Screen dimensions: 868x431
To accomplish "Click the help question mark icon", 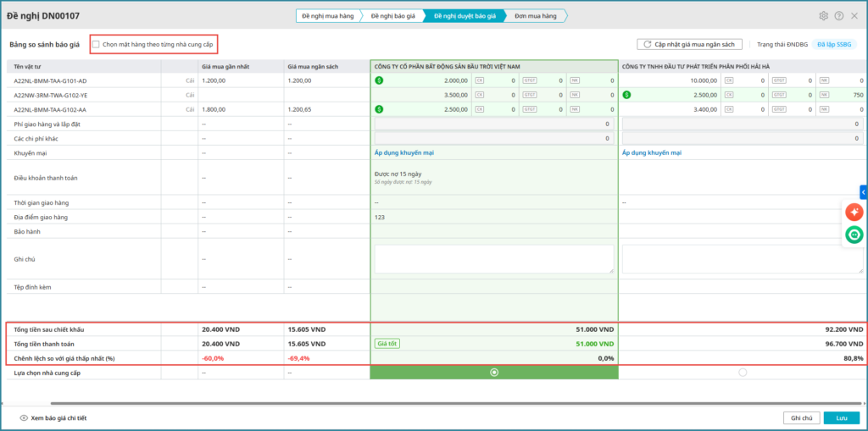I will coord(839,15).
